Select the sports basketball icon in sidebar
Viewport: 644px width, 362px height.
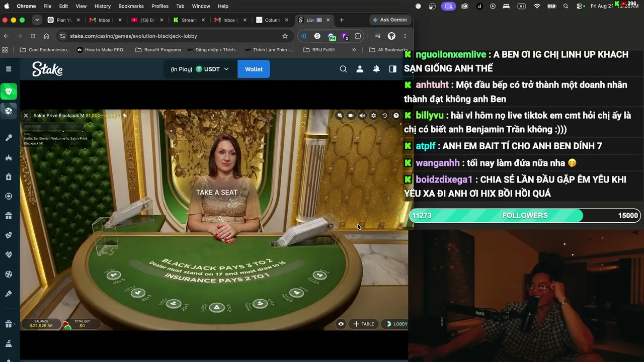pos(9,111)
